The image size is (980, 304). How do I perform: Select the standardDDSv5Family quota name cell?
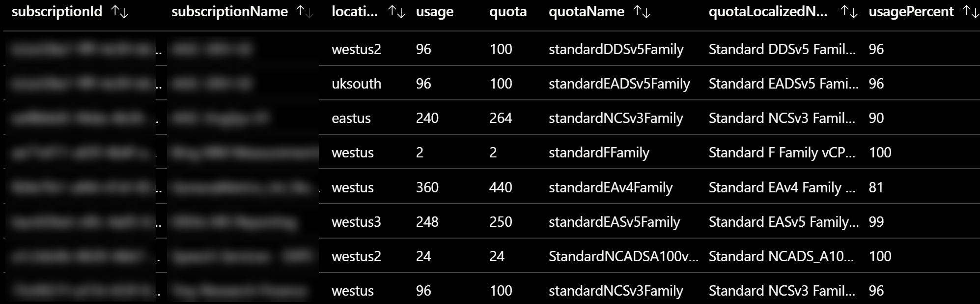tap(616, 49)
